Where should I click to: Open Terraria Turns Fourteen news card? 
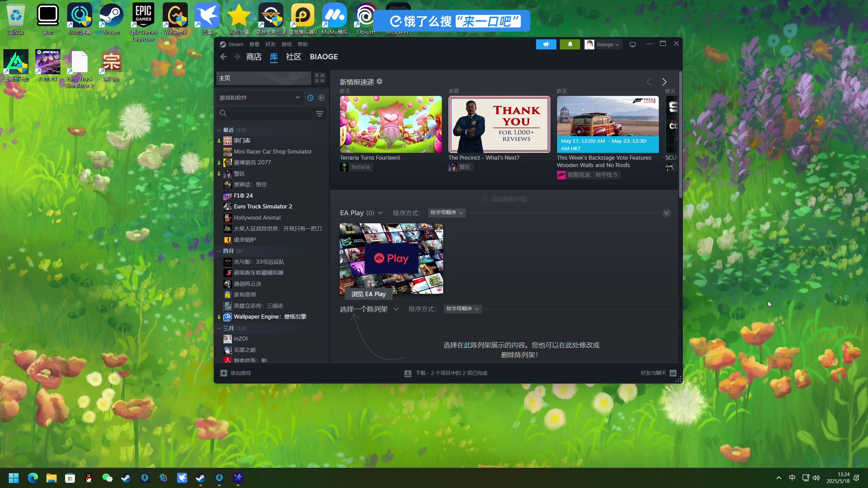(x=391, y=124)
